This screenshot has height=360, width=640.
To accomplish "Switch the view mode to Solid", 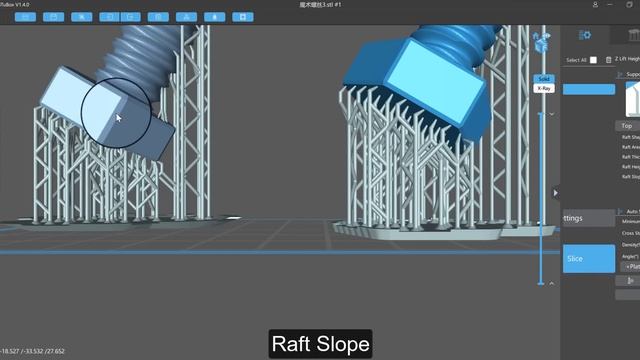I will (x=544, y=78).
